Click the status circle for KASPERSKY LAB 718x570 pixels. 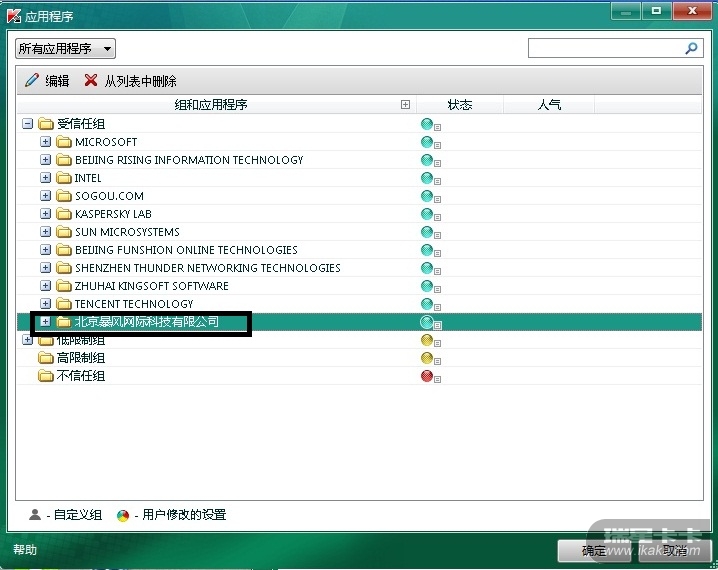(x=427, y=214)
